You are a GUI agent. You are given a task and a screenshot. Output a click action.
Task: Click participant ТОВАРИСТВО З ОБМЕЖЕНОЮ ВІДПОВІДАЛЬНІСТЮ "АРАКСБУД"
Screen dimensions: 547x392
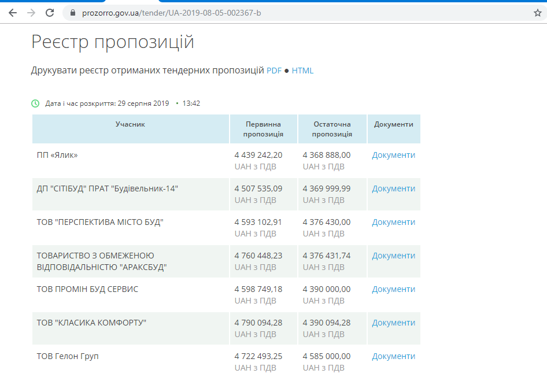(x=102, y=261)
